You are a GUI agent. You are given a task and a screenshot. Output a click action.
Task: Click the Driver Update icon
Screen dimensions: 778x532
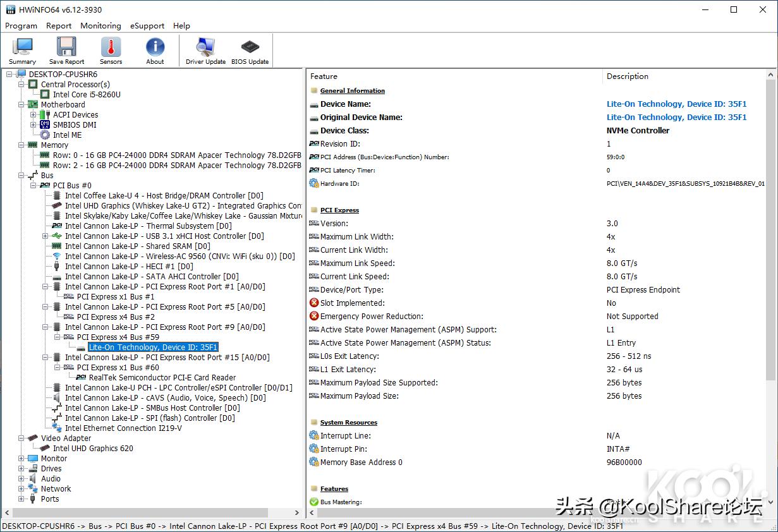coord(205,47)
